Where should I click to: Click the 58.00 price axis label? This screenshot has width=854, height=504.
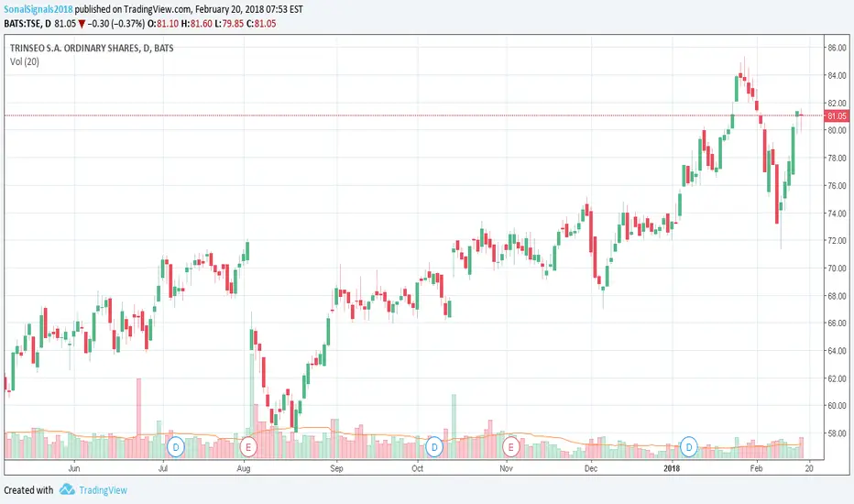(838, 433)
